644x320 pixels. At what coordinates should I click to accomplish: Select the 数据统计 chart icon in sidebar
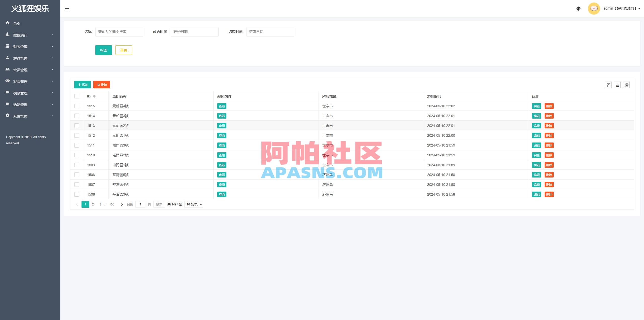(x=8, y=35)
